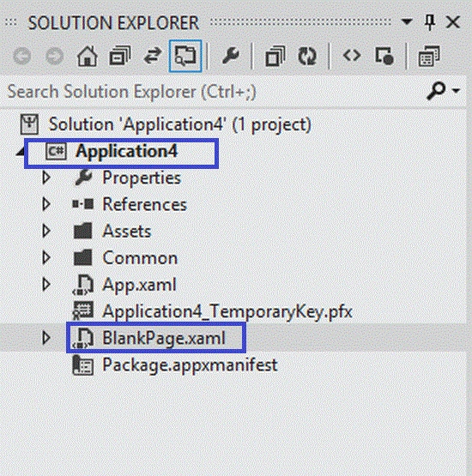Toggle the auto-hide pin of Solution Explorer
This screenshot has width=472, height=476.
point(429,22)
